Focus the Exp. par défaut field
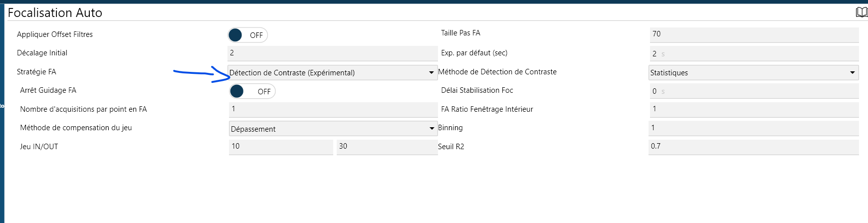Image resolution: width=868 pixels, height=223 pixels. coord(753,54)
